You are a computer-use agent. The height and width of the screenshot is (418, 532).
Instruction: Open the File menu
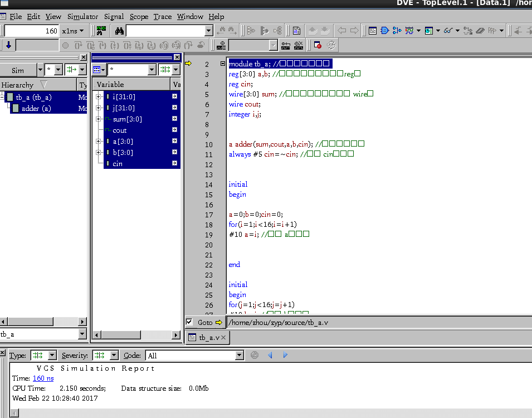click(x=16, y=17)
